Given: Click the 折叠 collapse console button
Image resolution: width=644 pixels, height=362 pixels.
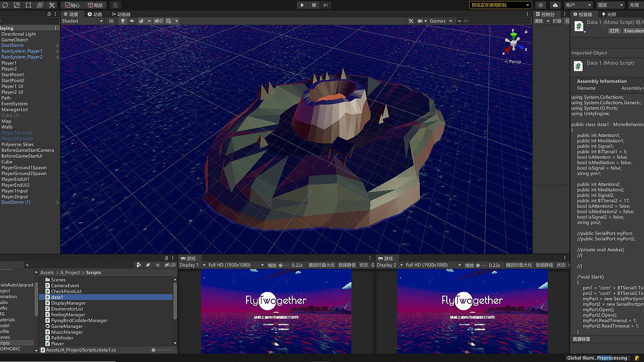Looking at the screenshot, I should [557, 21].
